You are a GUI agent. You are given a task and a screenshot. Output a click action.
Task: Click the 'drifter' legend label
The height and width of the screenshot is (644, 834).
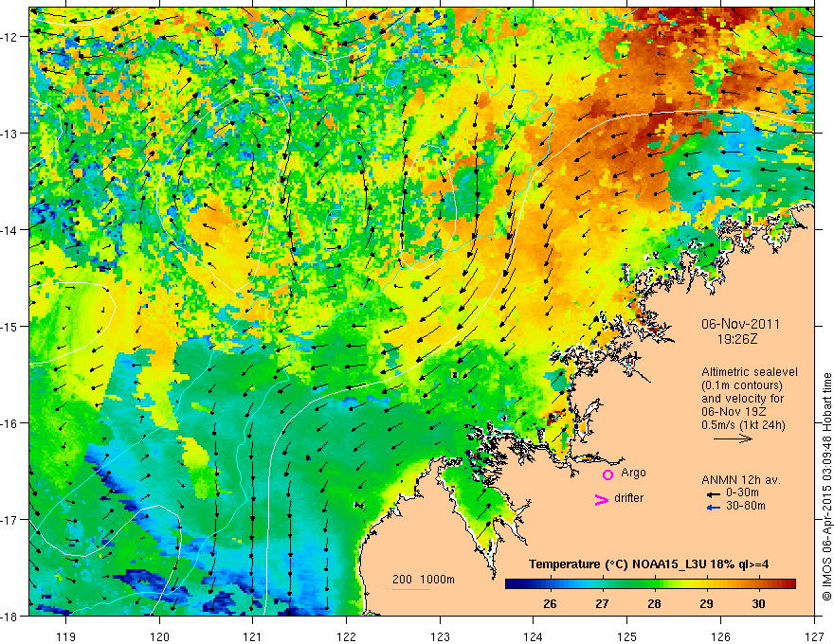(628, 498)
